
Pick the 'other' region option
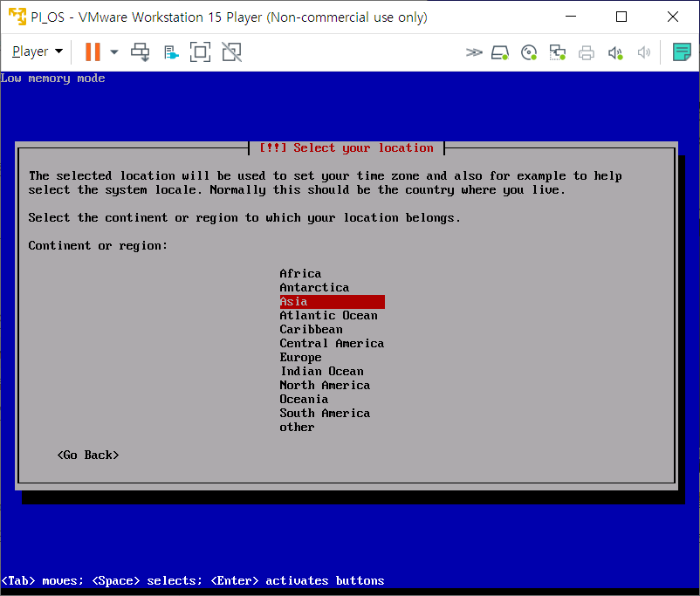coord(297,428)
